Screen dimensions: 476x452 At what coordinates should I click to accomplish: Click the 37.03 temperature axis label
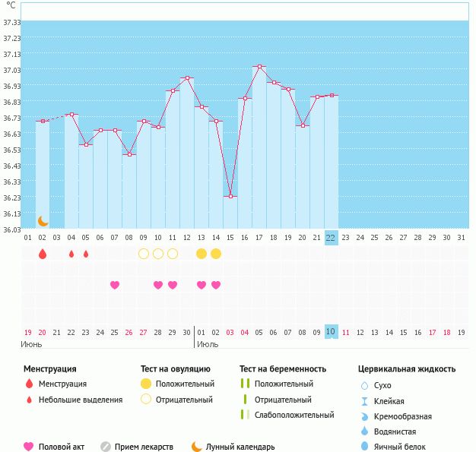click(11, 71)
